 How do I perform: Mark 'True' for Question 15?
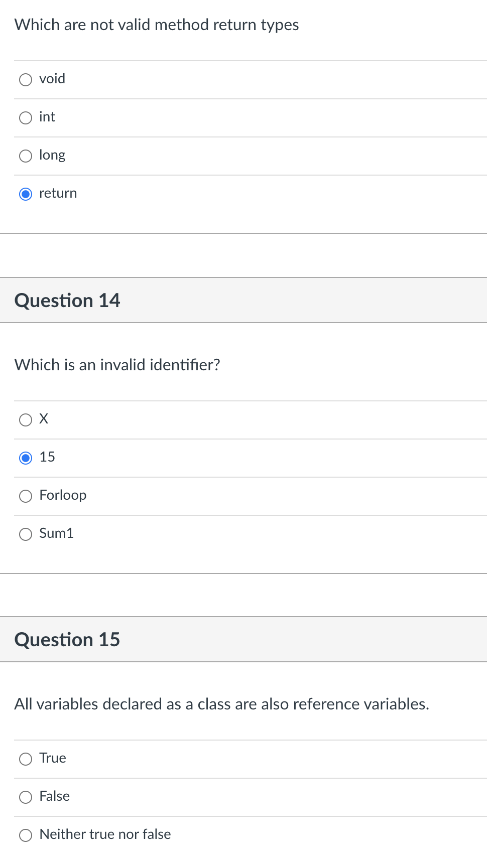coord(26,759)
